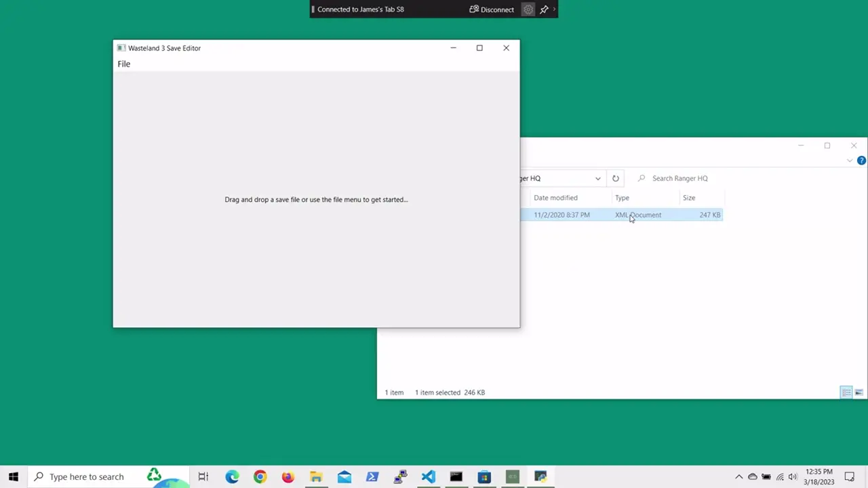This screenshot has width=868, height=488.
Task: Switch Explorer to large icons view
Action: coord(859,392)
